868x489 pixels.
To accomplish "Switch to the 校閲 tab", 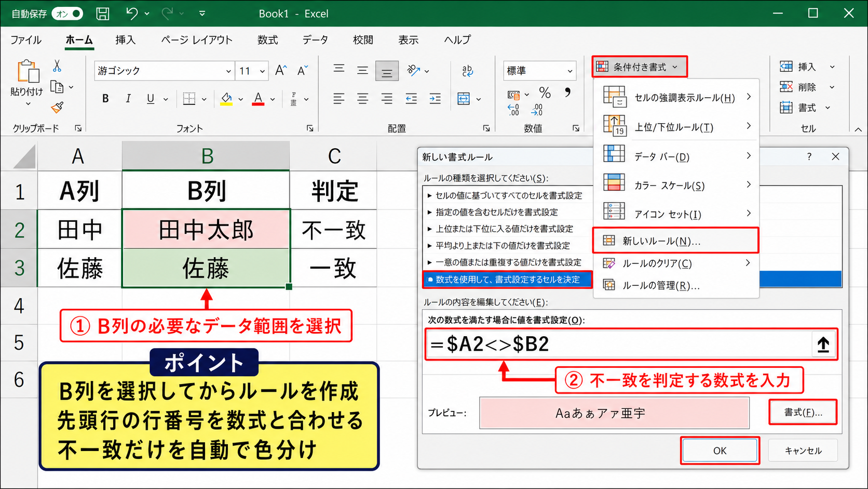I will tap(363, 40).
